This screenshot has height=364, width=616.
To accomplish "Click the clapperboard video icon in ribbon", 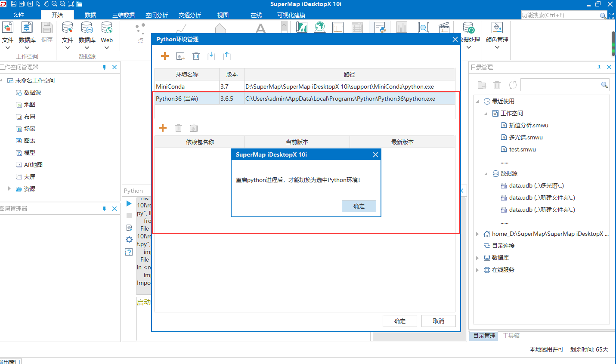I will point(444,28).
